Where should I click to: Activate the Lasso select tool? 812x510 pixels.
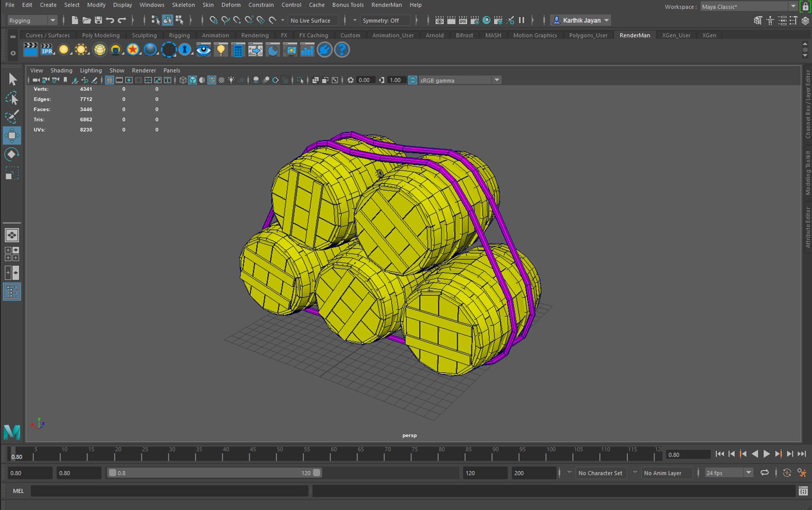coord(12,98)
